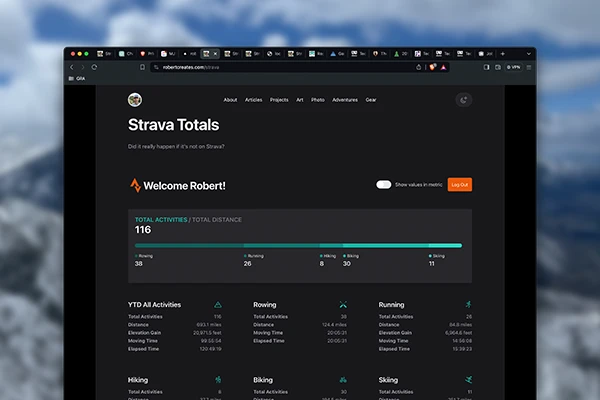Open the Photo nav link
Viewport: 600px width, 400px height.
click(318, 100)
